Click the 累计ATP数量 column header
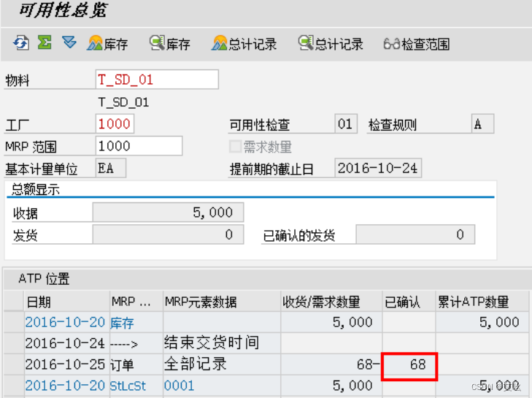The height and width of the screenshot is (398, 532). 474,302
